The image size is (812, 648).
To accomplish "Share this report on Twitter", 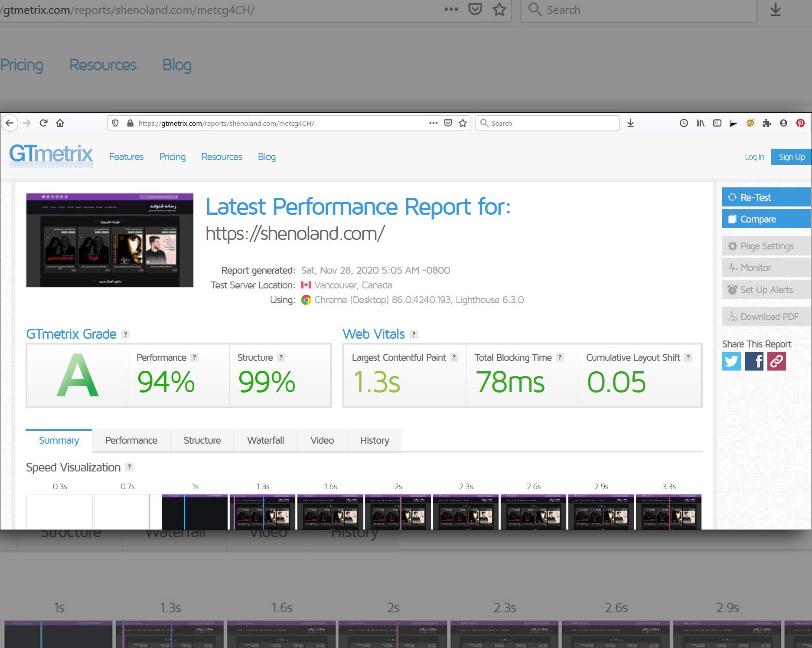I will point(731,361).
